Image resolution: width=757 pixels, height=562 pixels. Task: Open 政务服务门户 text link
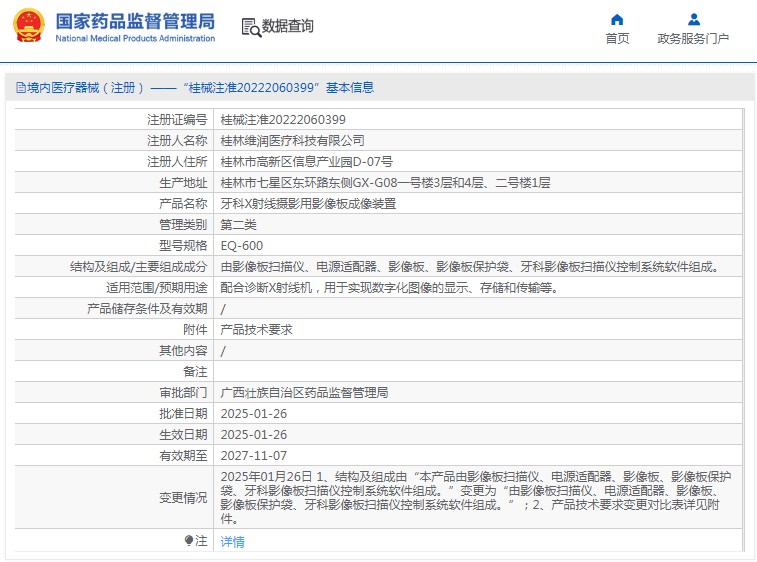(x=693, y=39)
